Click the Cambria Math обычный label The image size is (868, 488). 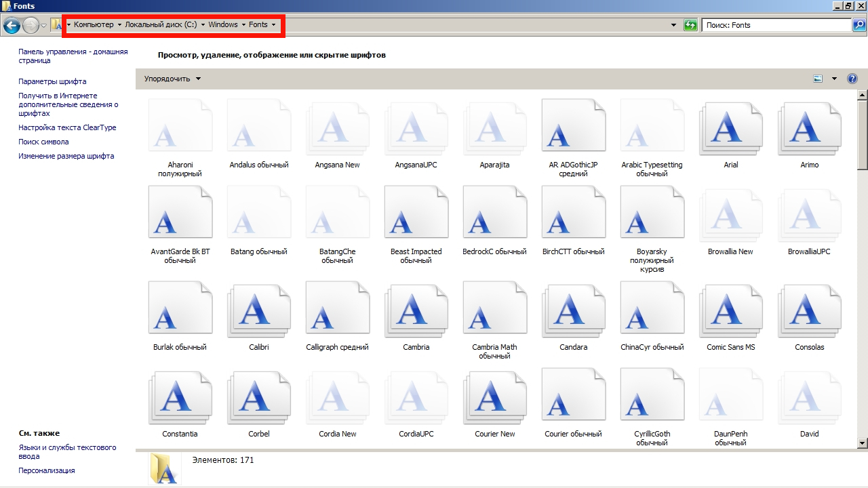click(494, 351)
